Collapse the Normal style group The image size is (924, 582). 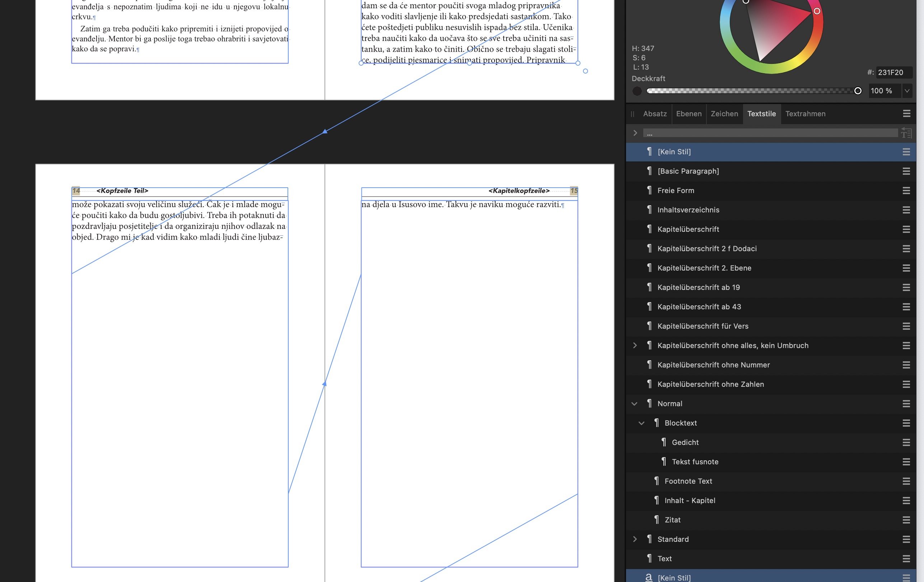(635, 404)
